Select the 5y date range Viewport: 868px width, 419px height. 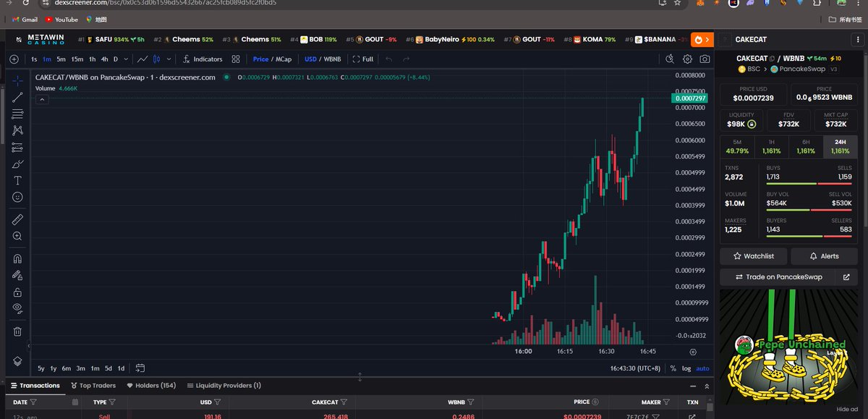point(41,368)
